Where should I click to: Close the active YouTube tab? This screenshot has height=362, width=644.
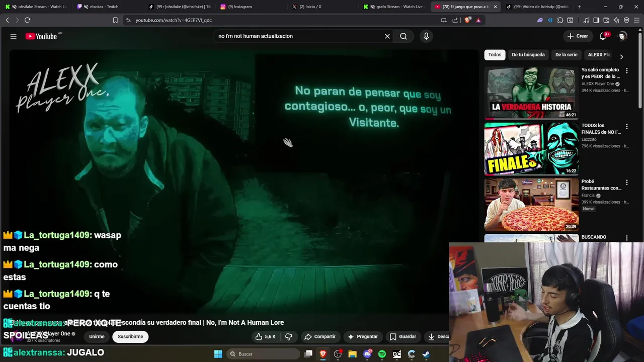[x=495, y=7]
